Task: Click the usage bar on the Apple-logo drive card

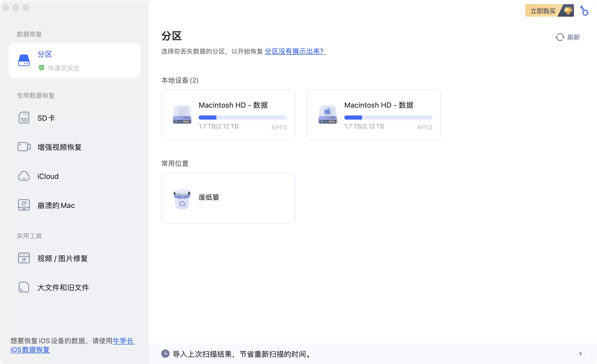Action: coord(388,118)
